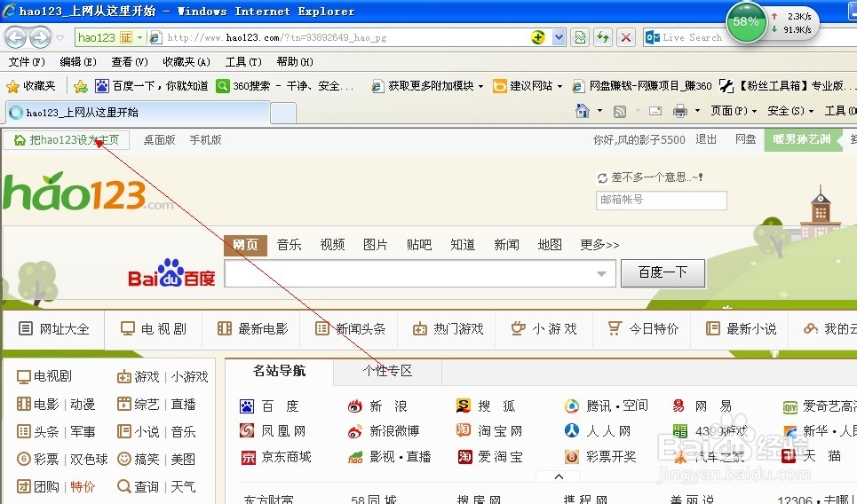Open the 编辑(E) menu
This screenshot has width=857, height=504.
click(78, 62)
